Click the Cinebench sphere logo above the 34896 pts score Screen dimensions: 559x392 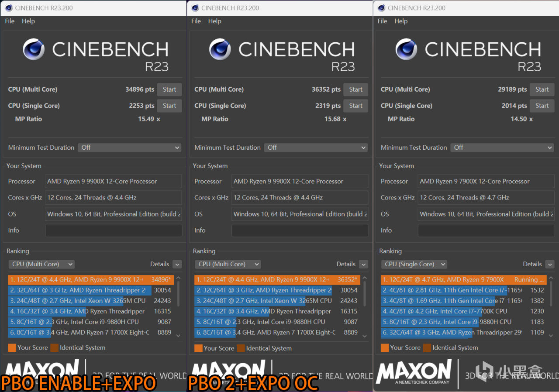click(34, 49)
